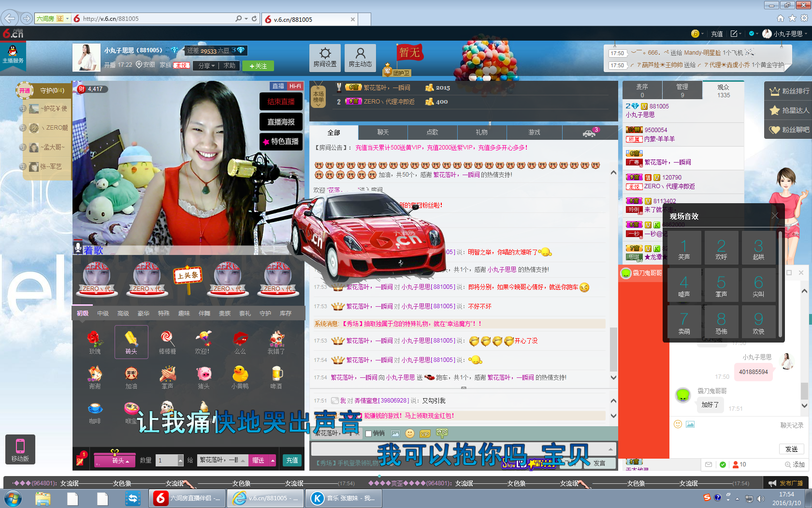The width and height of the screenshot is (812, 508).
Task: Click the main chat vertical scrollbar
Action: [x=613, y=348]
